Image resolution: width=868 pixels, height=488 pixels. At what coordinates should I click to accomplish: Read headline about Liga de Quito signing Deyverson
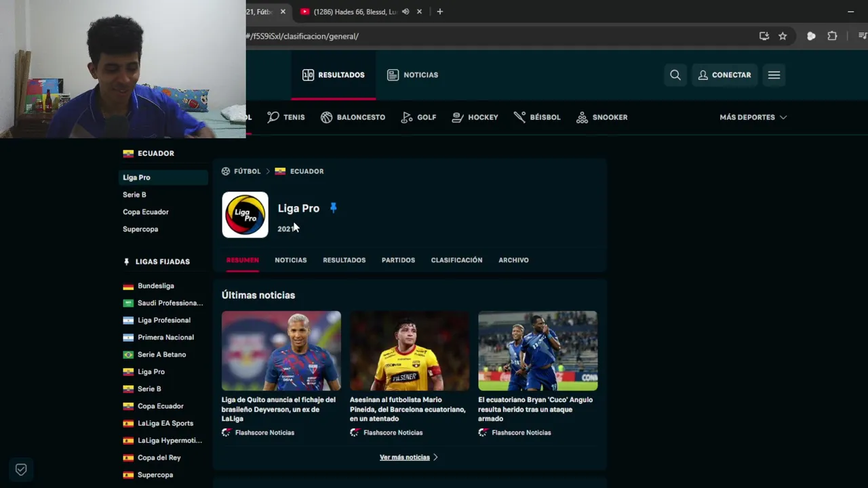[x=279, y=409]
